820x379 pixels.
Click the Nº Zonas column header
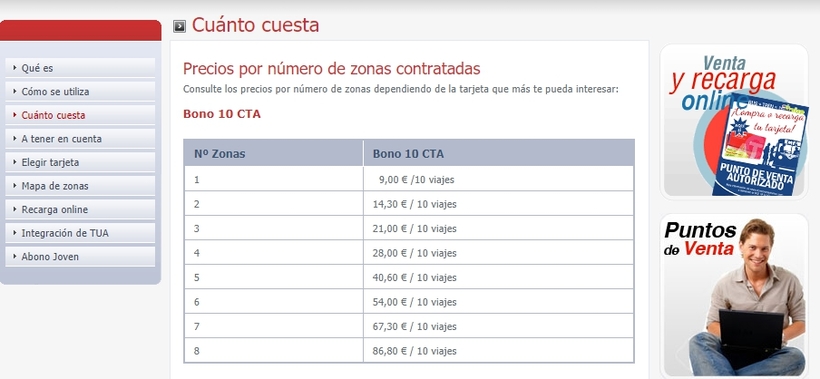pyautogui.click(x=274, y=154)
